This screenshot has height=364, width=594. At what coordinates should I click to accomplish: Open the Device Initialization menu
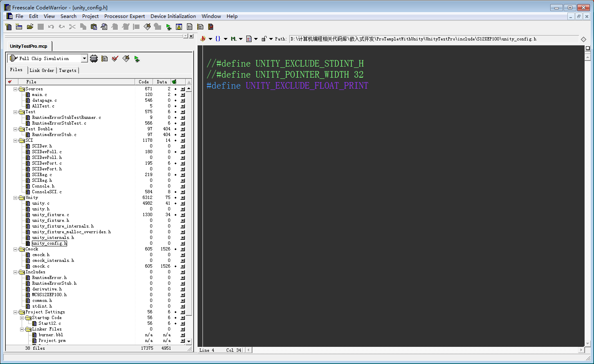click(173, 16)
